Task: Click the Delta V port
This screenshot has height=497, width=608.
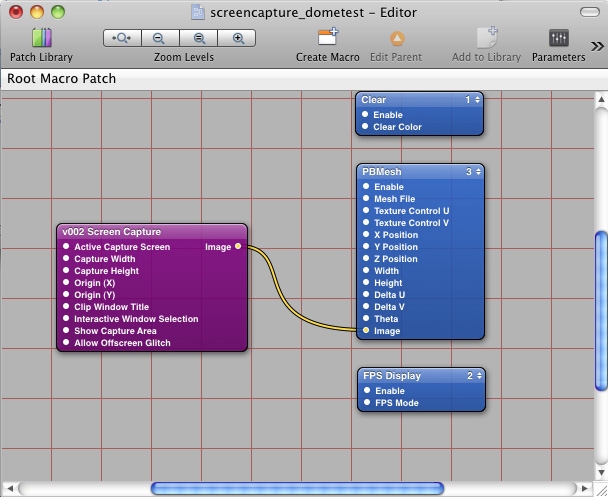Action: 366,307
